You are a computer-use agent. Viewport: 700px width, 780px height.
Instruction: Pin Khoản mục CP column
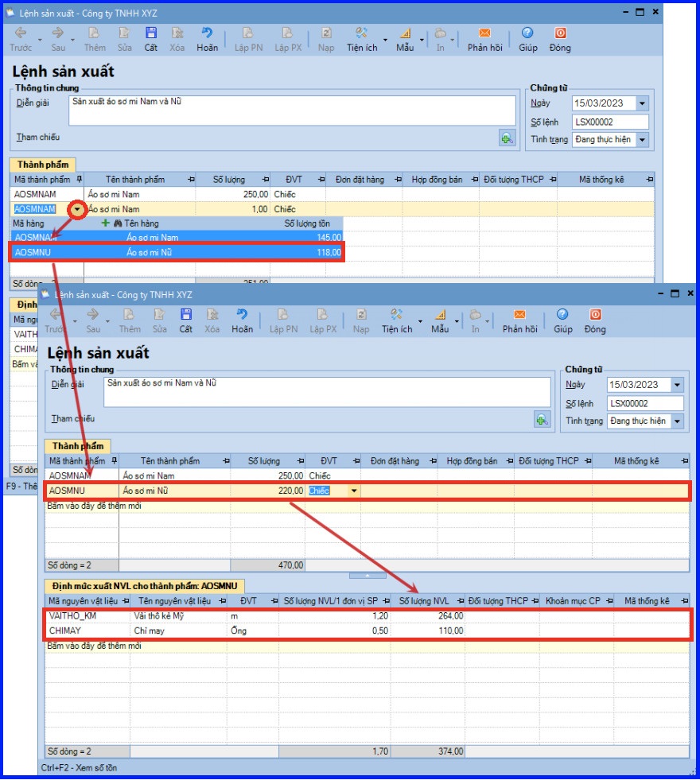(609, 601)
